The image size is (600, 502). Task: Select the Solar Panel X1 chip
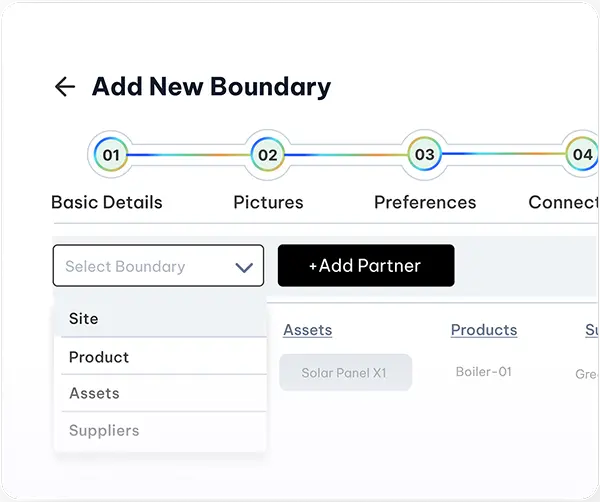pyautogui.click(x=346, y=372)
